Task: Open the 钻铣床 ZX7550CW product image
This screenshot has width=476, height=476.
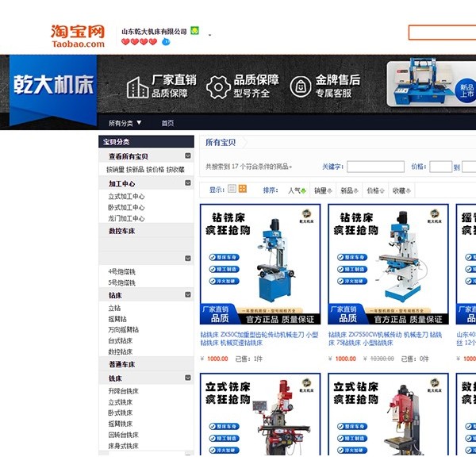Action: tap(388, 264)
